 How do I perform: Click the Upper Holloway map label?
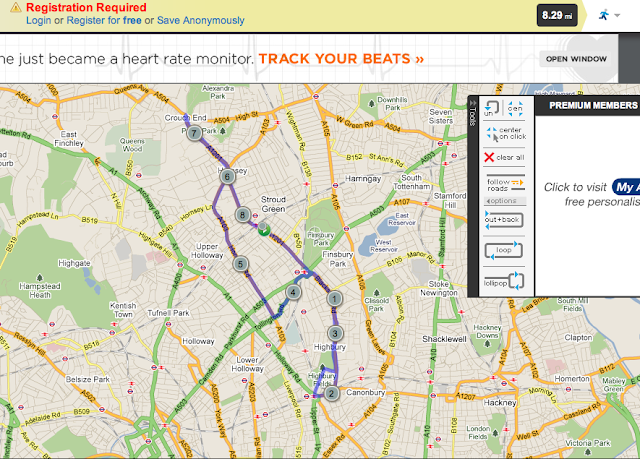(x=207, y=251)
